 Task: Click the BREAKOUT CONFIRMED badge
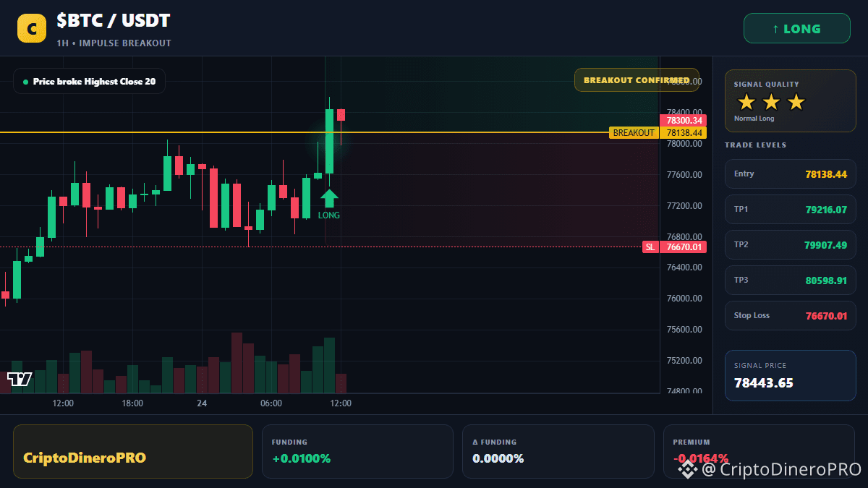coord(637,80)
